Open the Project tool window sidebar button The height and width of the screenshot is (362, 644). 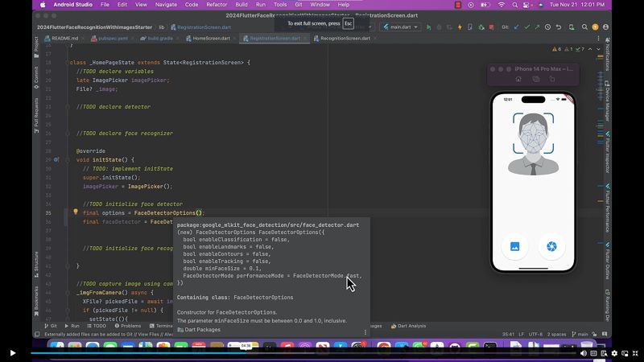click(36, 47)
